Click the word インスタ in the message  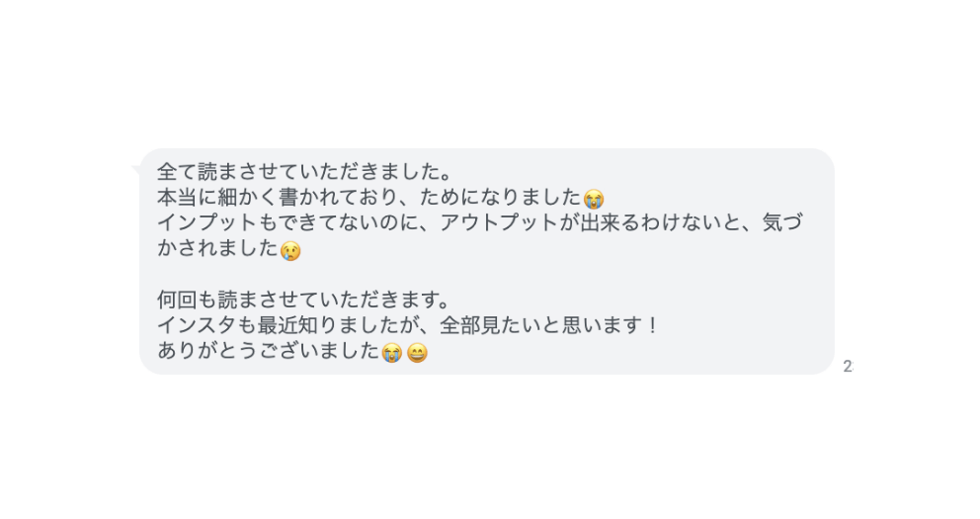tap(197, 324)
